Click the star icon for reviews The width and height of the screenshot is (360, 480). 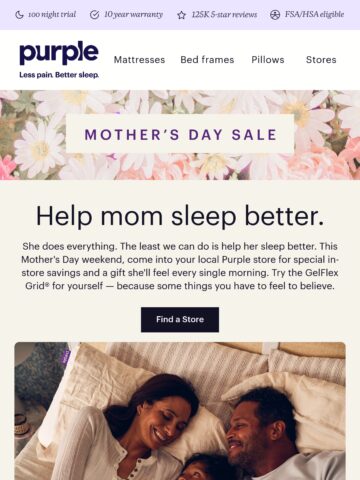(x=181, y=15)
